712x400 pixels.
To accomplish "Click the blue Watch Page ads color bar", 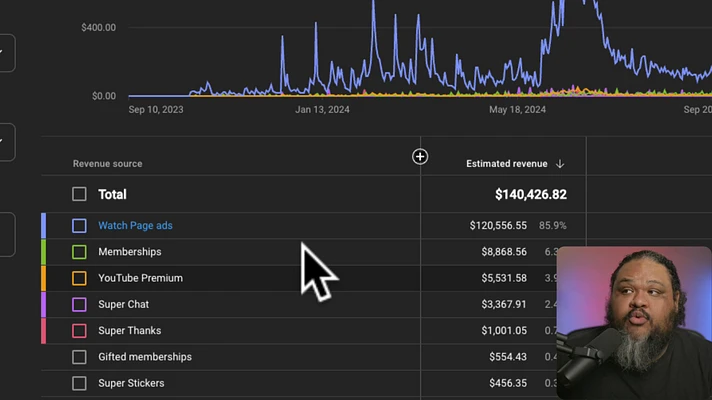I will click(x=43, y=226).
